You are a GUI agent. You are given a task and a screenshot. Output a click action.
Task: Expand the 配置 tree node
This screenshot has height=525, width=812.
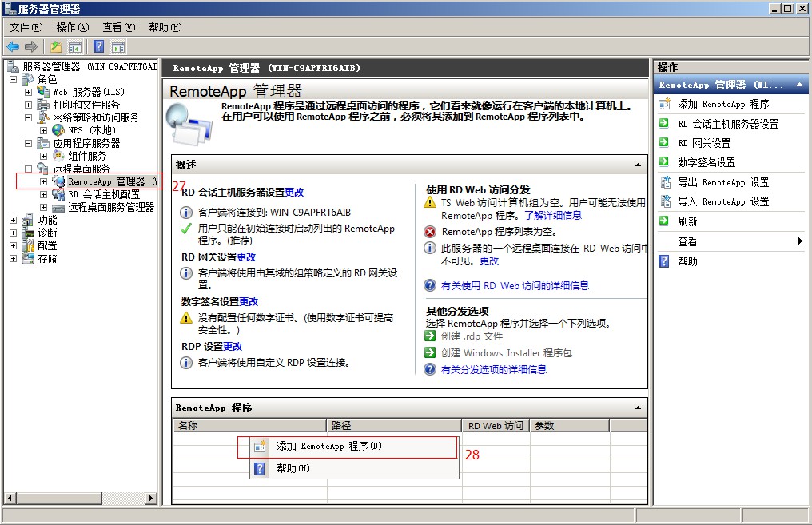tap(14, 245)
